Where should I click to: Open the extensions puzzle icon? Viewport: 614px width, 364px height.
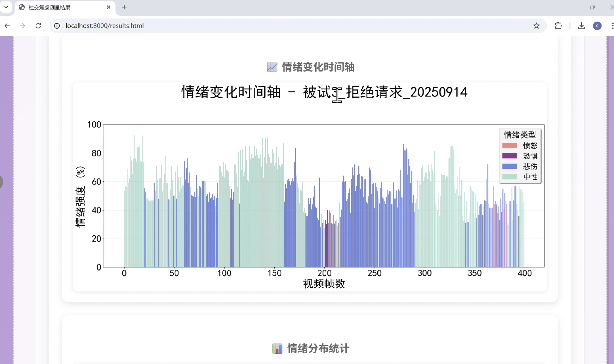558,26
